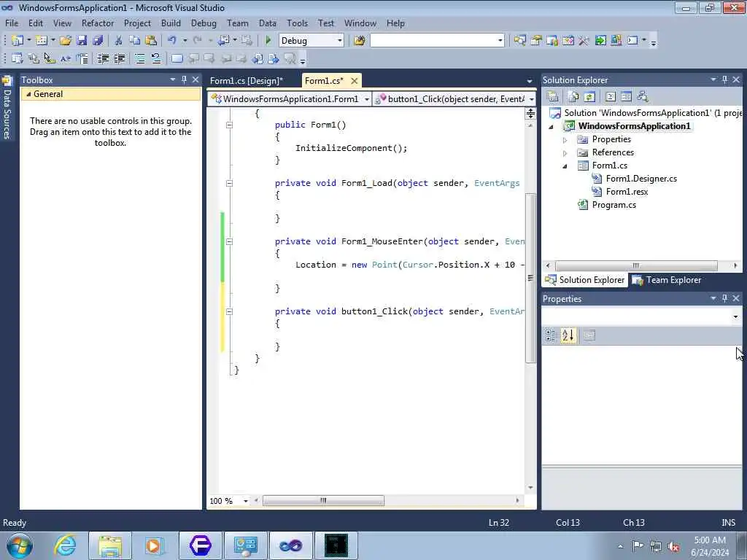Click Solution Explorer horizontal scrollbar thumb

[636, 265]
